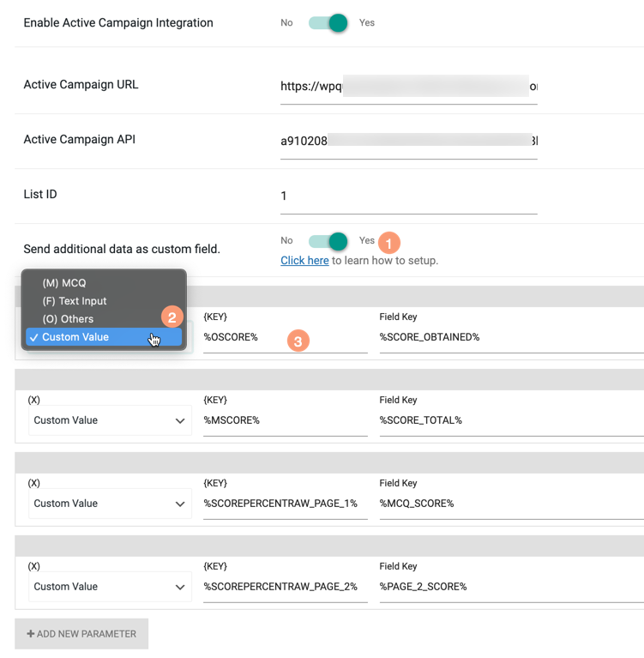The width and height of the screenshot is (644, 658).
Task: Click the 'Enable Active Campaign Integration' label
Action: [118, 22]
